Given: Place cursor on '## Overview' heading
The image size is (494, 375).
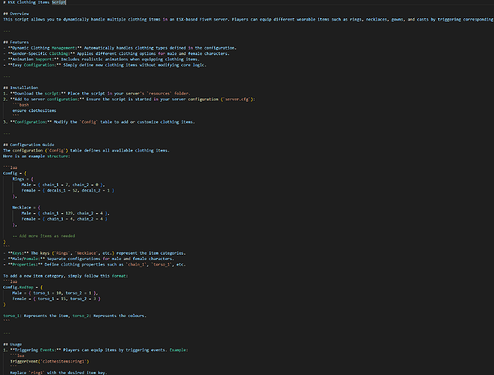Looking at the screenshot, I should (16, 14).
